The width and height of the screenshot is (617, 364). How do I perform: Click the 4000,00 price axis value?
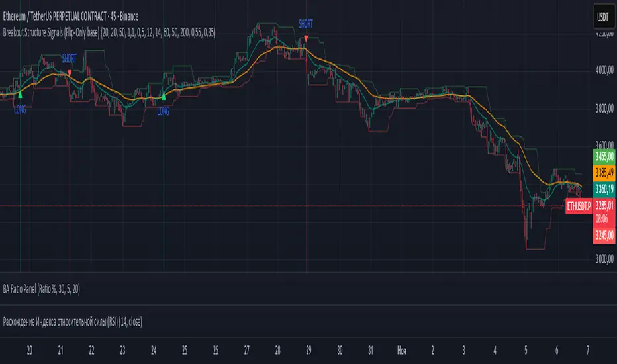coord(604,70)
